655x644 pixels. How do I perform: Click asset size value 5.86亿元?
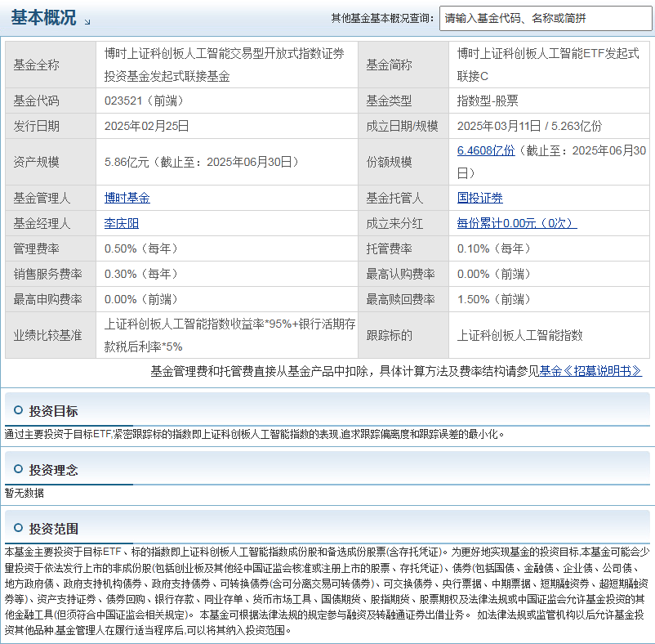point(127,162)
